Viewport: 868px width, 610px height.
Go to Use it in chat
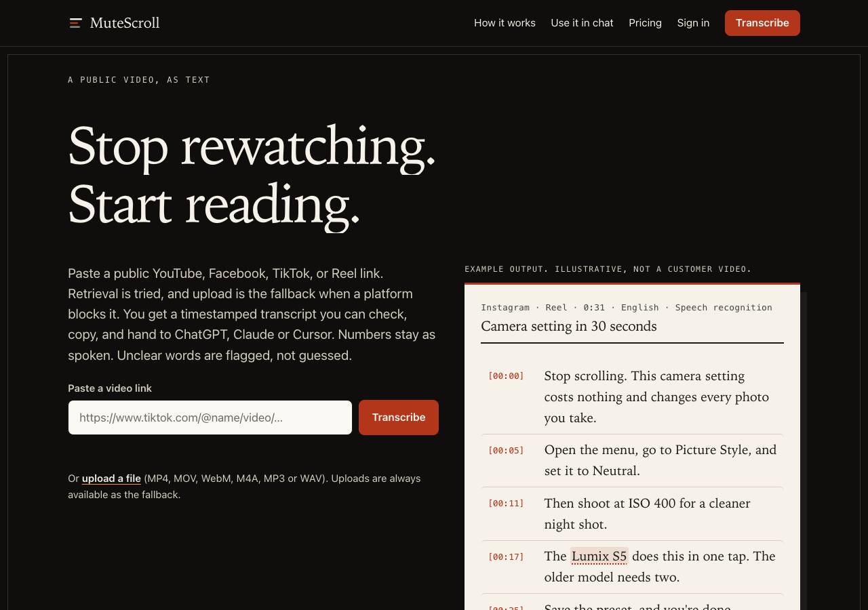pyautogui.click(x=582, y=23)
